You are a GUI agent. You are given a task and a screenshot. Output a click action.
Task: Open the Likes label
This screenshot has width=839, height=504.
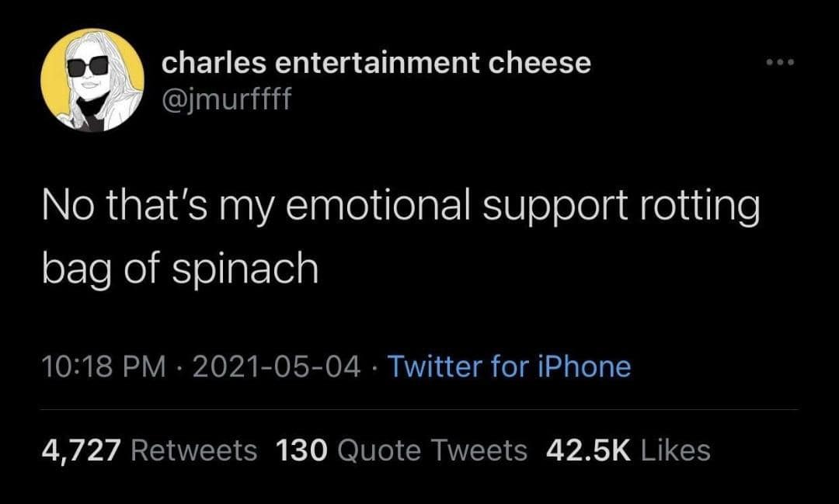(677, 450)
